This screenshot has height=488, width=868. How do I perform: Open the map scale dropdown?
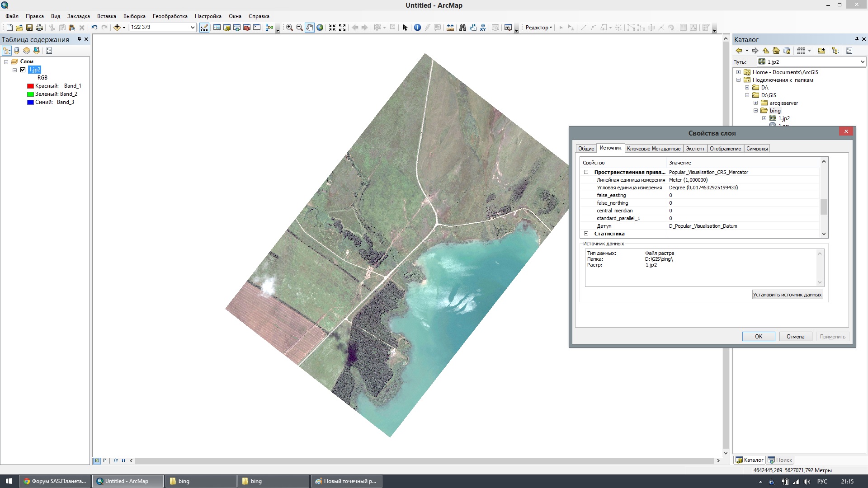193,28
